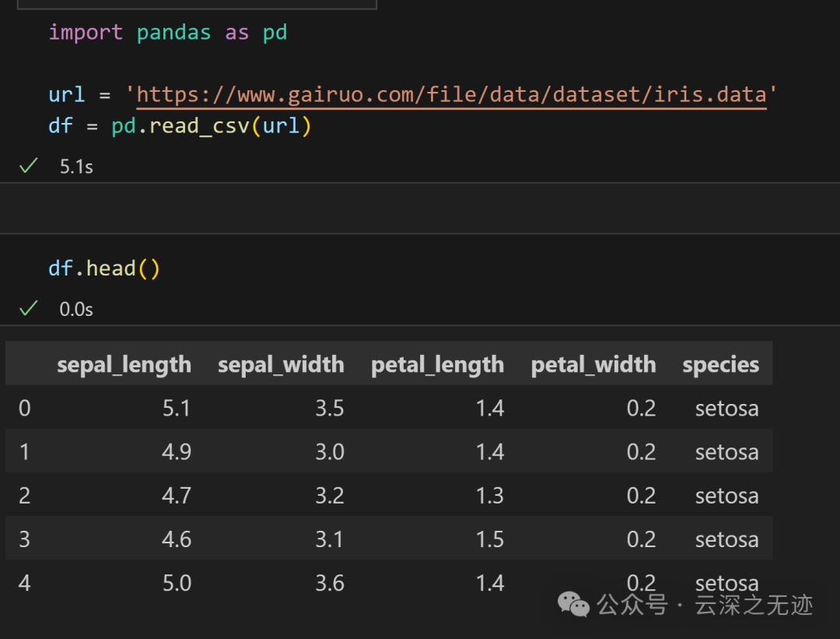The image size is (840, 639).
Task: Click the green success checkmark beside 5.1s
Action: point(29,166)
